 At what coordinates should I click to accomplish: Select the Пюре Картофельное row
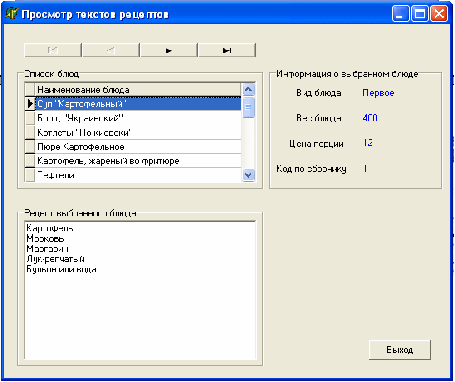pos(138,147)
